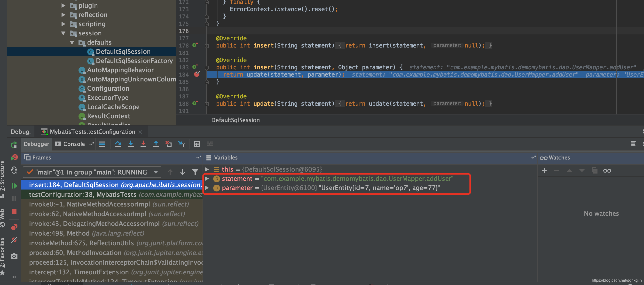Toggle show watches in variables glasses icon
This screenshot has width=644, height=285.
click(607, 171)
